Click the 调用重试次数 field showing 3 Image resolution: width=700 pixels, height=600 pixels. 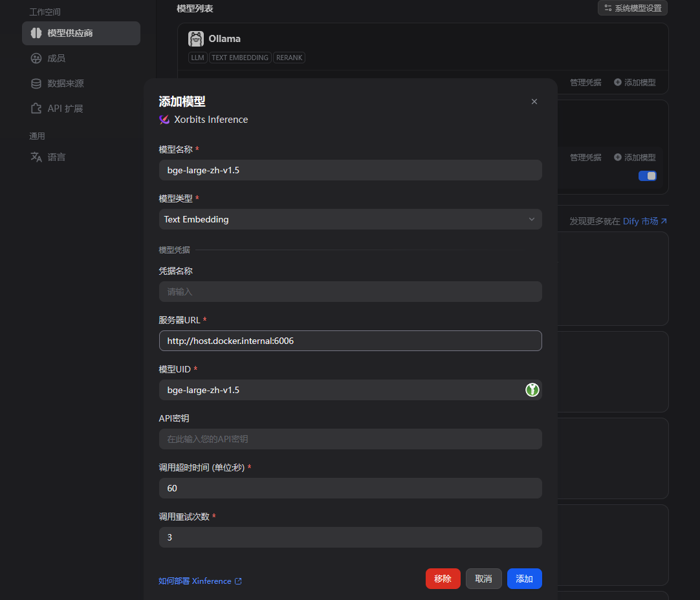tap(351, 537)
